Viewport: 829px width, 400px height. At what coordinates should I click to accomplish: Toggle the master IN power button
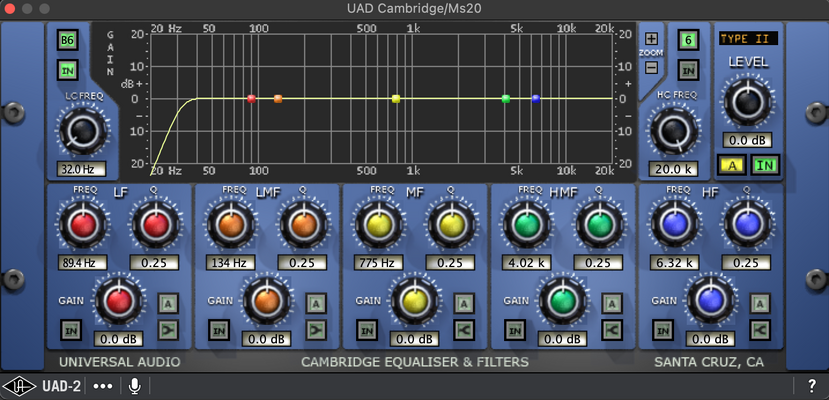pos(765,165)
